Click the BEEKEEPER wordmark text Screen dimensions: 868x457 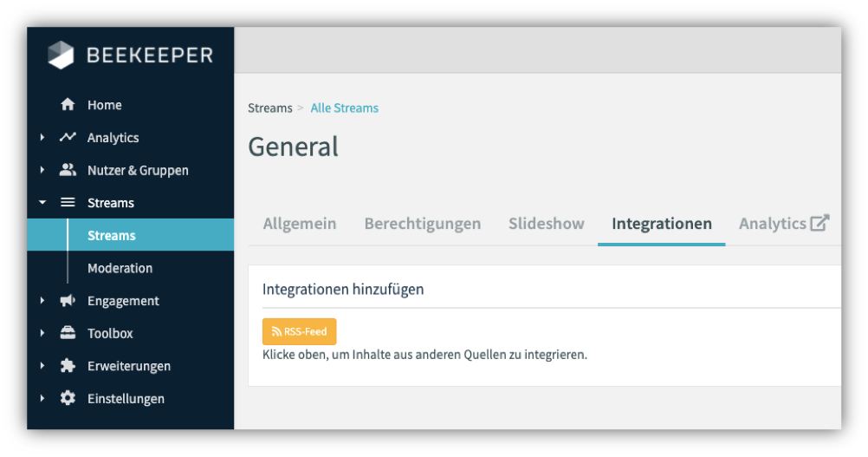(150, 55)
